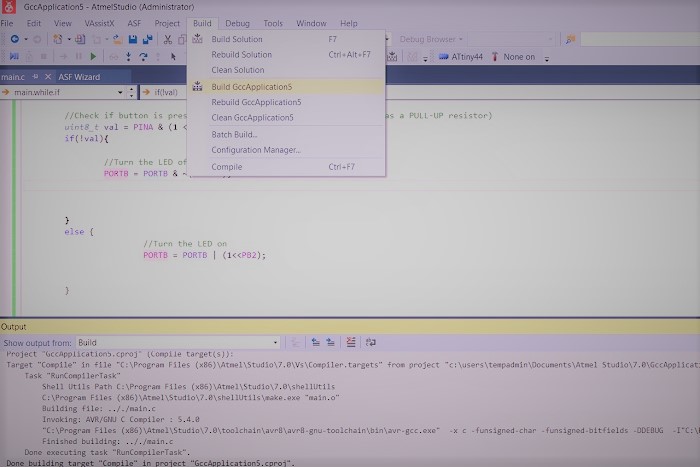Image resolution: width=700 pixels, height=467 pixels.
Task: Open the main.while.if scope dropdown
Action: click(x=120, y=92)
